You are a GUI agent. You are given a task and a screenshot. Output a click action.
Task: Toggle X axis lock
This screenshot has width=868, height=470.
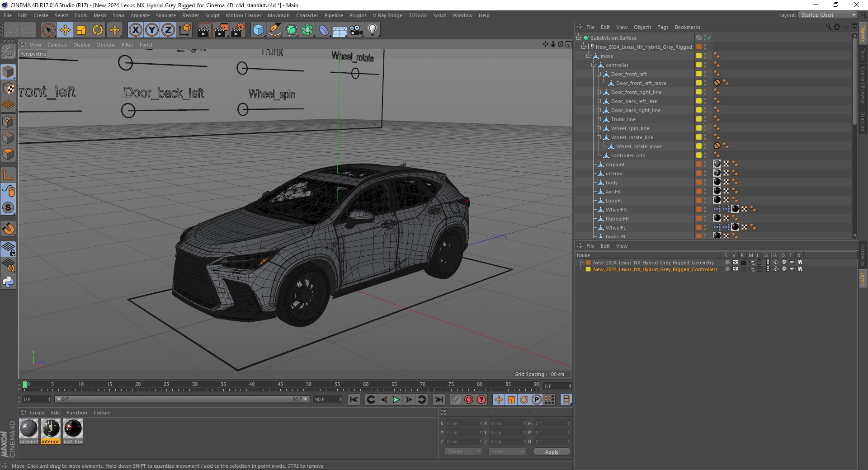point(135,30)
